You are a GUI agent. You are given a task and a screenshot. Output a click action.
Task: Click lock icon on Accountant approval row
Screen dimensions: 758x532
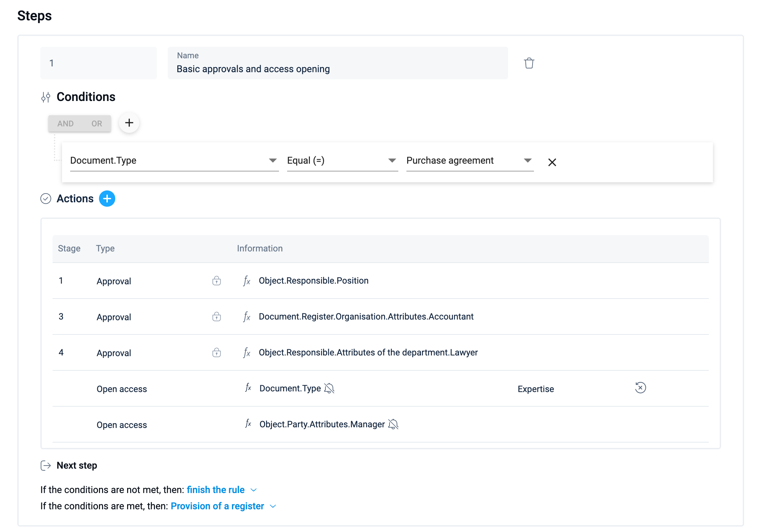[216, 316]
